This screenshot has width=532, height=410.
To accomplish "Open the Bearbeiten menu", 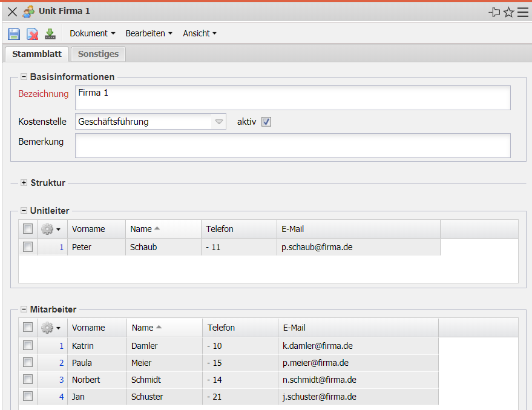I will click(148, 34).
